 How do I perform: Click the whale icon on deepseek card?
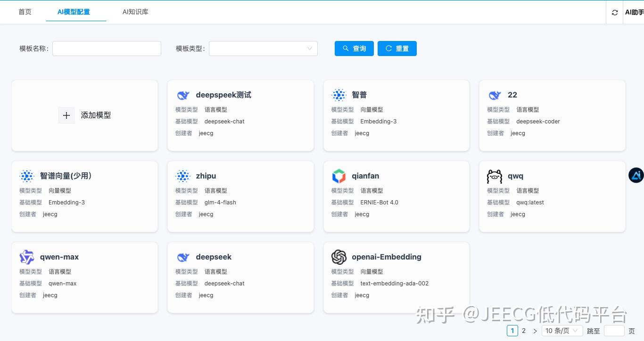[183, 257]
